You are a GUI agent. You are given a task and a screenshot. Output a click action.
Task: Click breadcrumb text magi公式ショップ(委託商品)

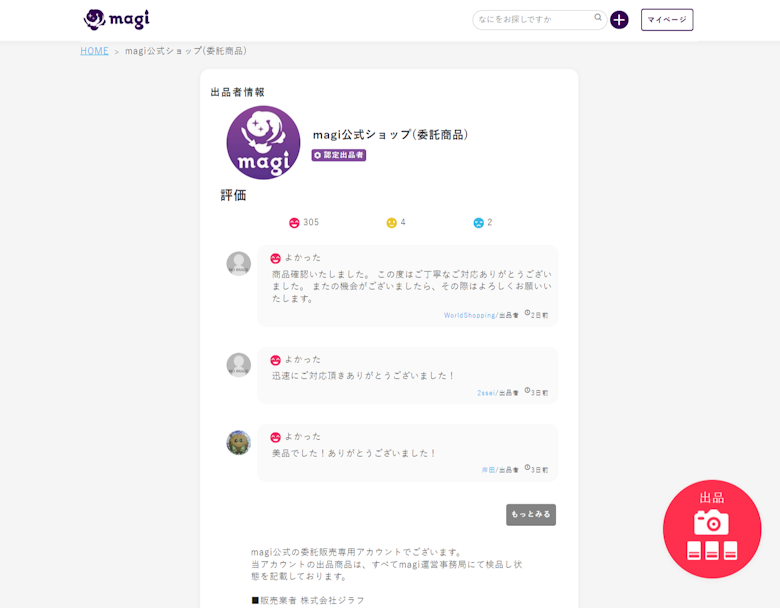pyautogui.click(x=186, y=51)
